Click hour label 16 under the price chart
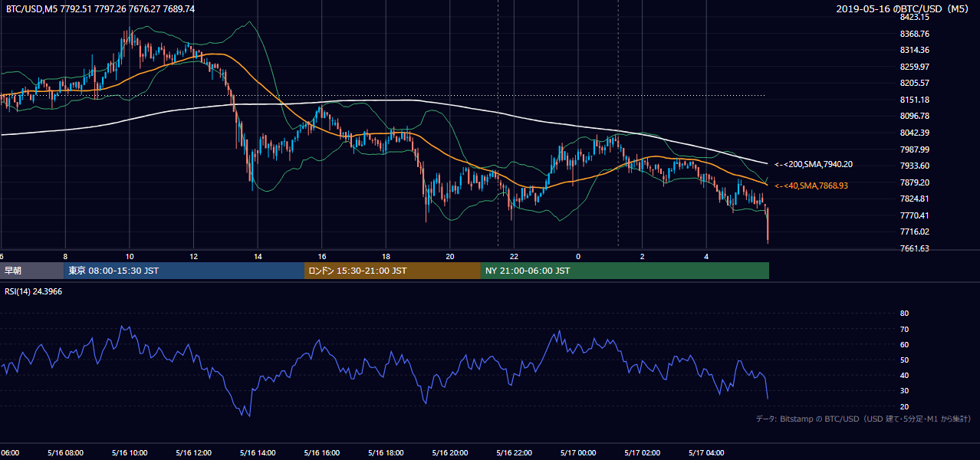The image size is (980, 460). (x=322, y=256)
